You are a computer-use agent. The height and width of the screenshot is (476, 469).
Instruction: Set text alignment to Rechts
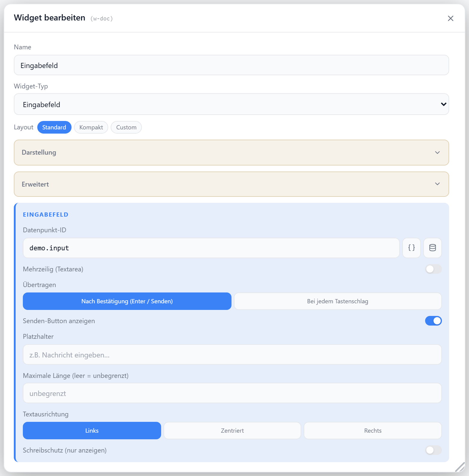click(x=373, y=431)
